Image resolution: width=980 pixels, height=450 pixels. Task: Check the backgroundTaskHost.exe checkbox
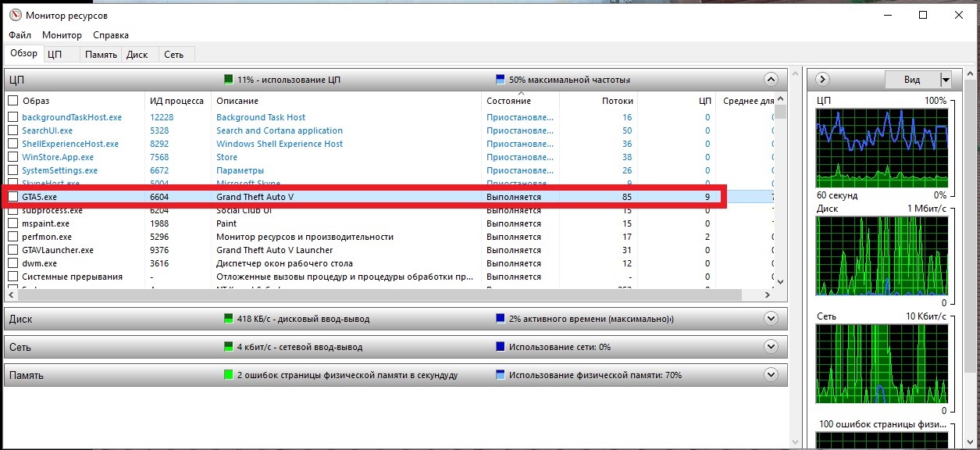click(x=12, y=117)
